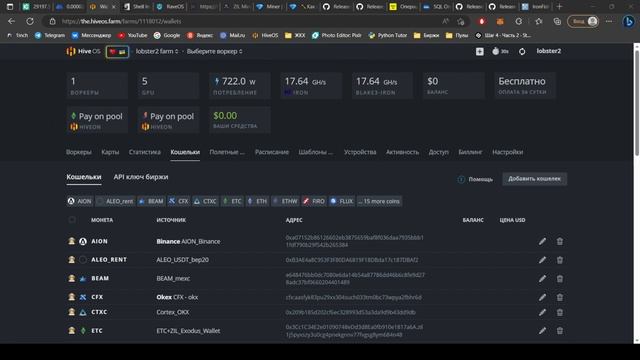
Task: Click the refresh icon next to lobster2
Action: coord(522,51)
